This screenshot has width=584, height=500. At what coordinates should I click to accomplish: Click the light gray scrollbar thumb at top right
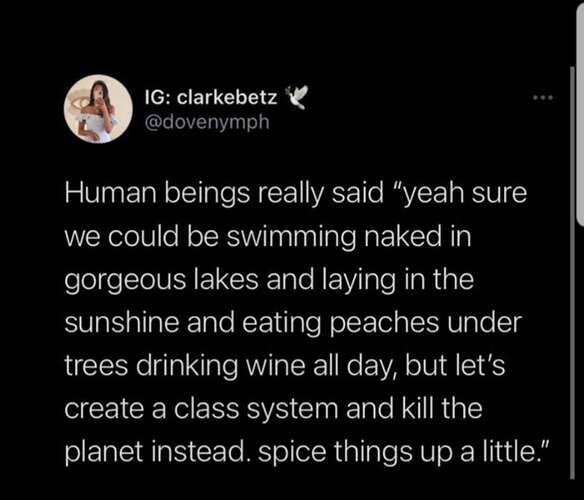pyautogui.click(x=580, y=113)
